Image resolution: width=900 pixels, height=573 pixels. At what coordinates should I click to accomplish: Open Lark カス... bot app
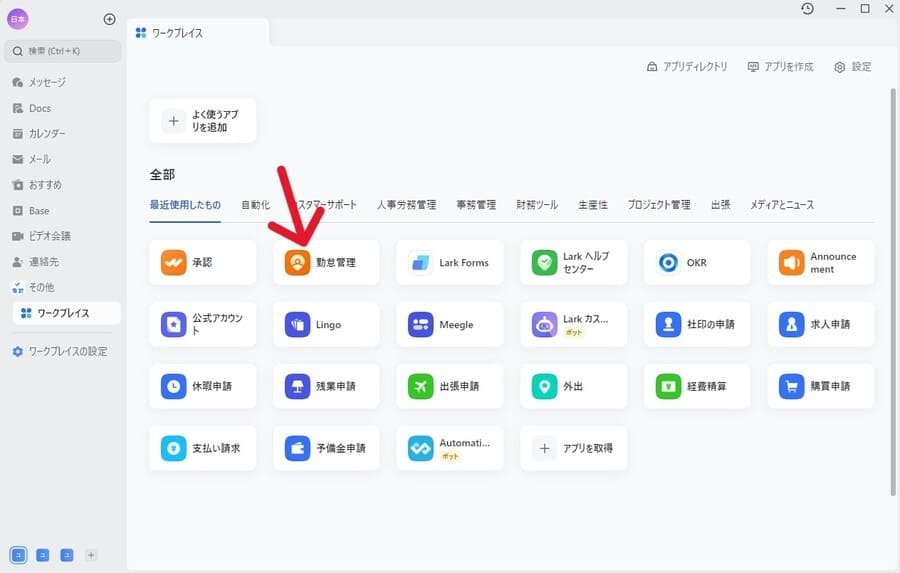click(x=573, y=324)
